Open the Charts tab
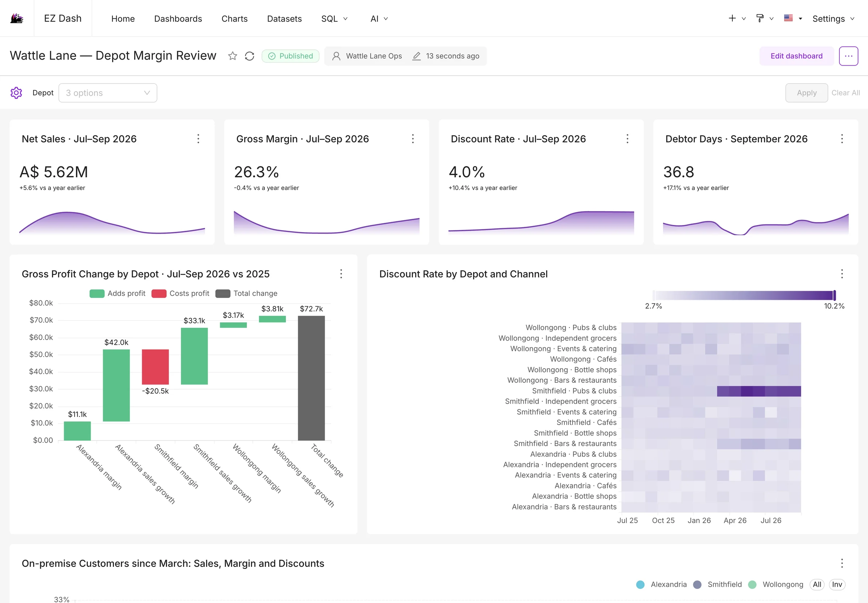The image size is (868, 603). tap(234, 18)
